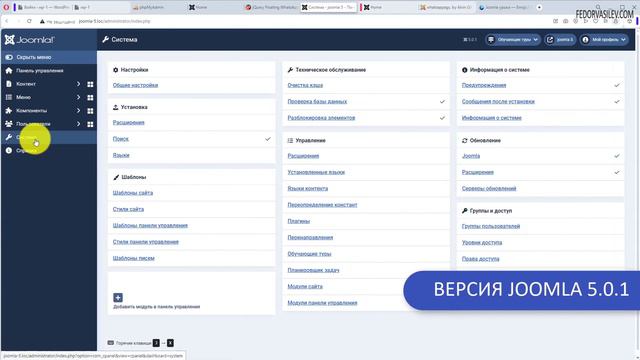Open Серверы обновлений link
This screenshot has height=360, width=640.
tap(489, 189)
